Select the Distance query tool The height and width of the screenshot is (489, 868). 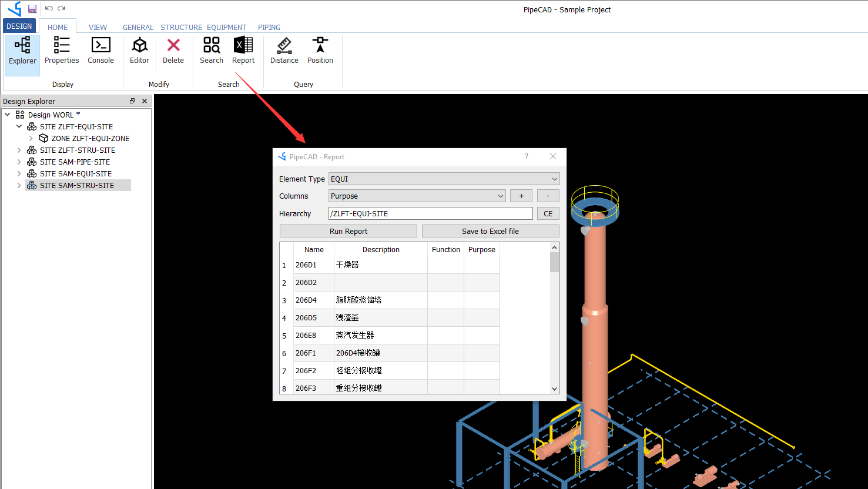pyautogui.click(x=284, y=51)
